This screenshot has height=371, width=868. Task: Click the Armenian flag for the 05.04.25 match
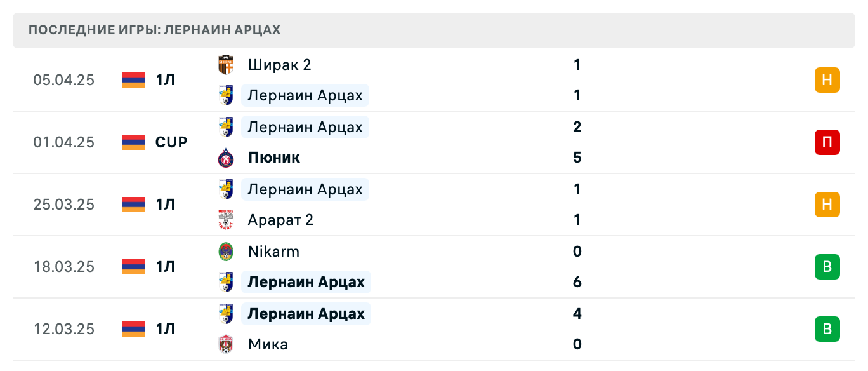point(131,80)
